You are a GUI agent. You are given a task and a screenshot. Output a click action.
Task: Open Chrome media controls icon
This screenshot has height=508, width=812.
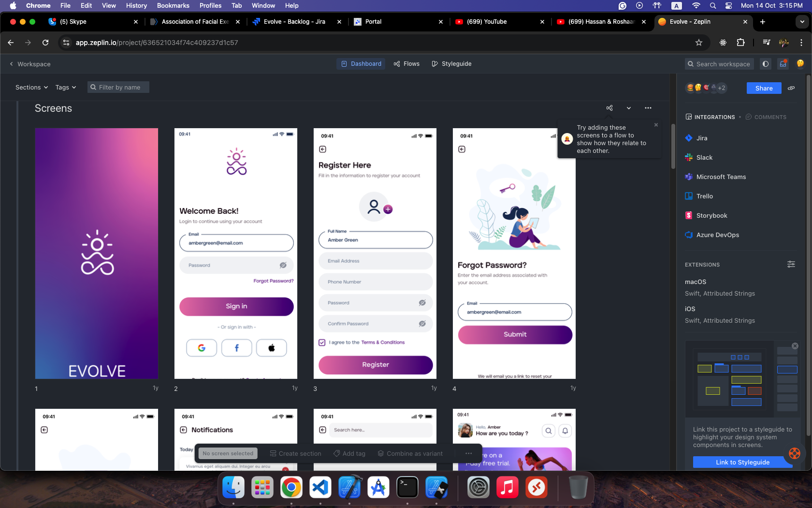click(767, 43)
